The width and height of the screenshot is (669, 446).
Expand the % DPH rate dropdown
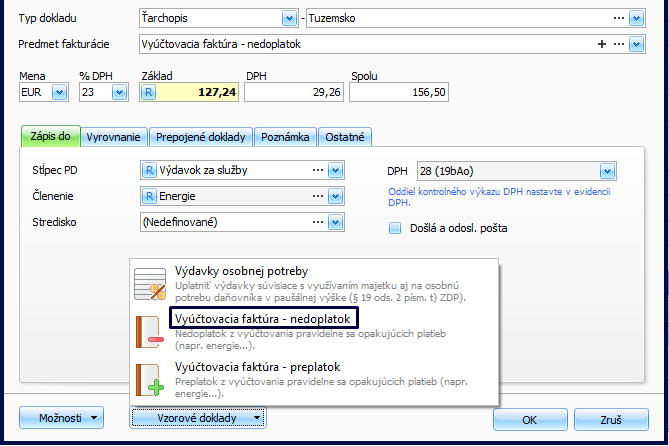[x=120, y=92]
